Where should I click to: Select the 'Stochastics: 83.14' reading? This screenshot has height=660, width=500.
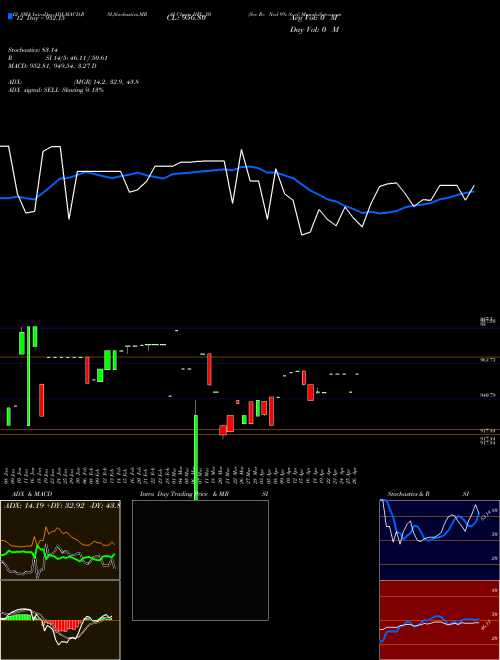(x=32, y=50)
